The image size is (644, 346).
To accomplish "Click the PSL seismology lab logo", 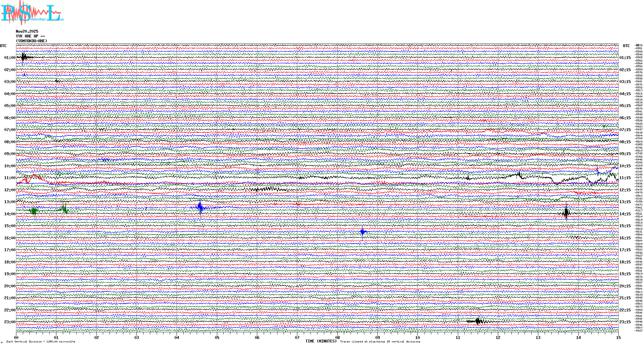I will pos(31,13).
